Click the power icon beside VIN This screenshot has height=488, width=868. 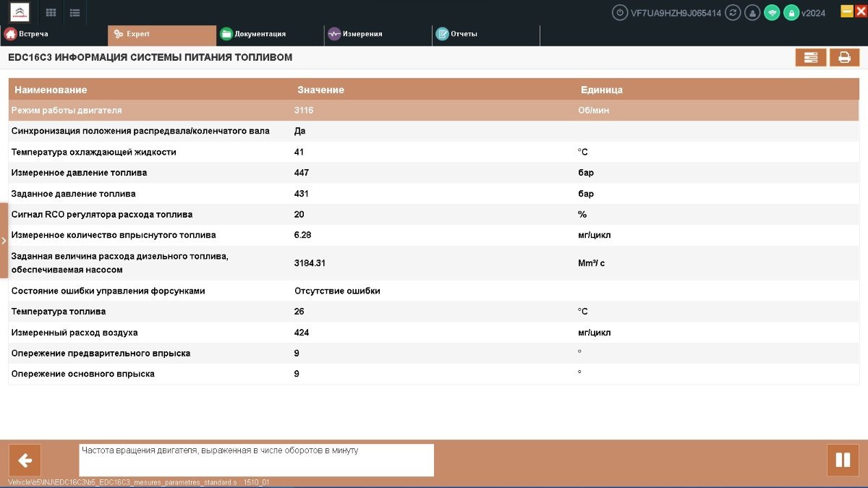(620, 12)
